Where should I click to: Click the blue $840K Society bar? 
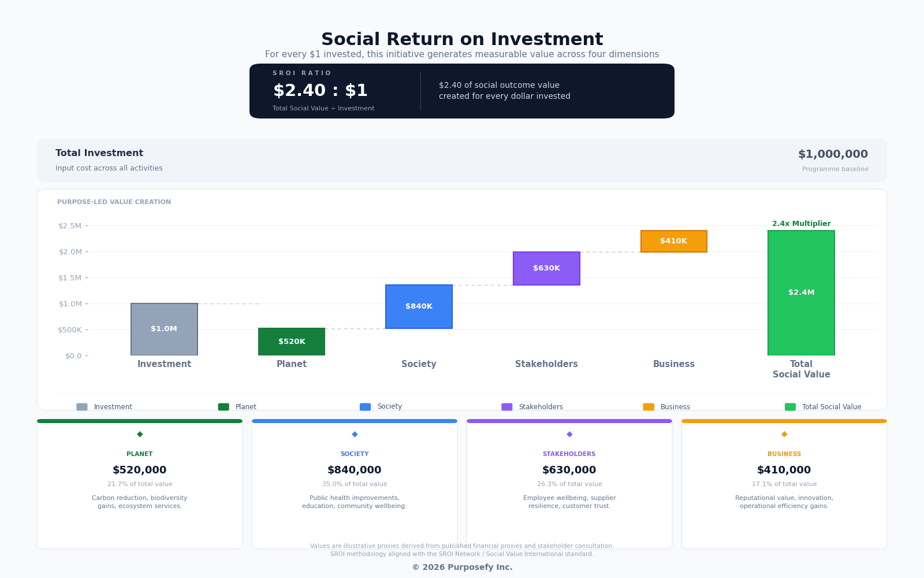click(x=419, y=306)
